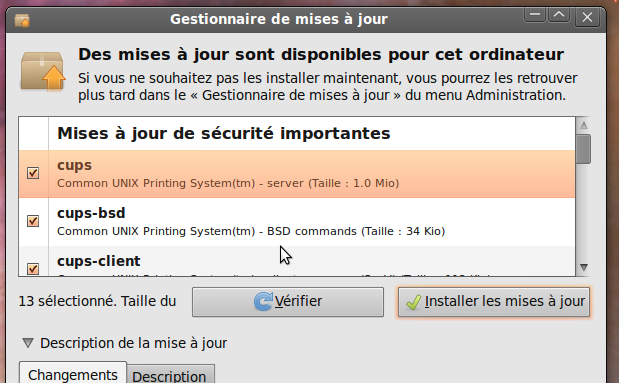Uncheck the cups package checkbox
The width and height of the screenshot is (619, 383).
pyautogui.click(x=33, y=173)
